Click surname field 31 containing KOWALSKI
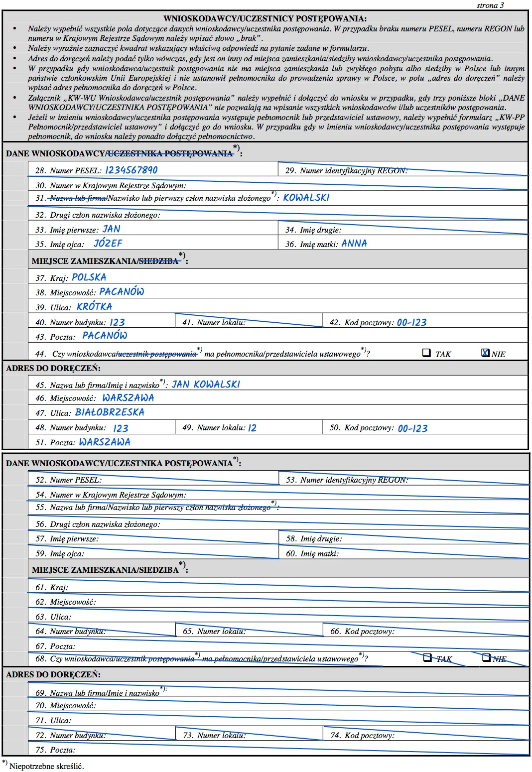This screenshot has width=532, height=772. pyautogui.click(x=306, y=198)
